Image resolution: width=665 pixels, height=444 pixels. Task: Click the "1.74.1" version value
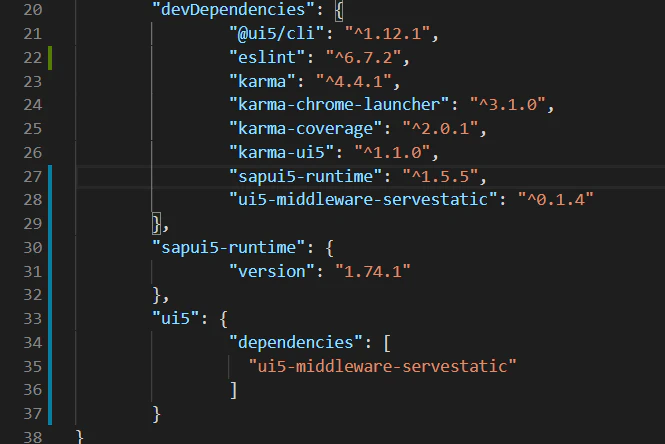[x=373, y=271]
